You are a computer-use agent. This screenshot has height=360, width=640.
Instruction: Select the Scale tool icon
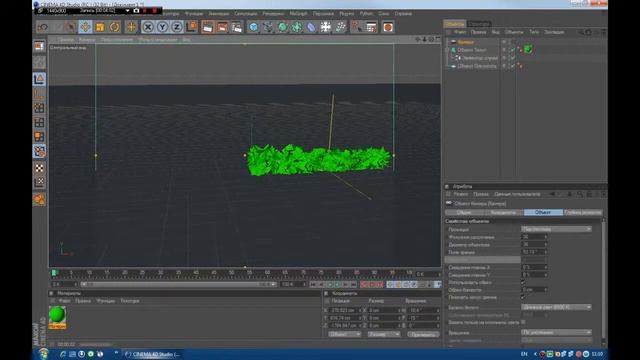tap(100, 27)
